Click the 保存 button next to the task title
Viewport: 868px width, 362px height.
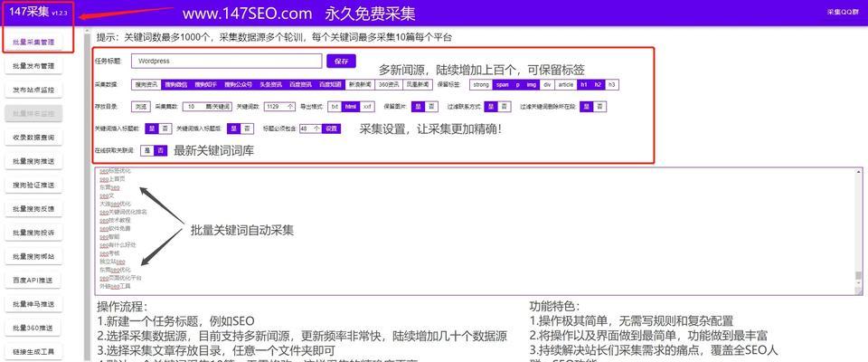(x=341, y=62)
